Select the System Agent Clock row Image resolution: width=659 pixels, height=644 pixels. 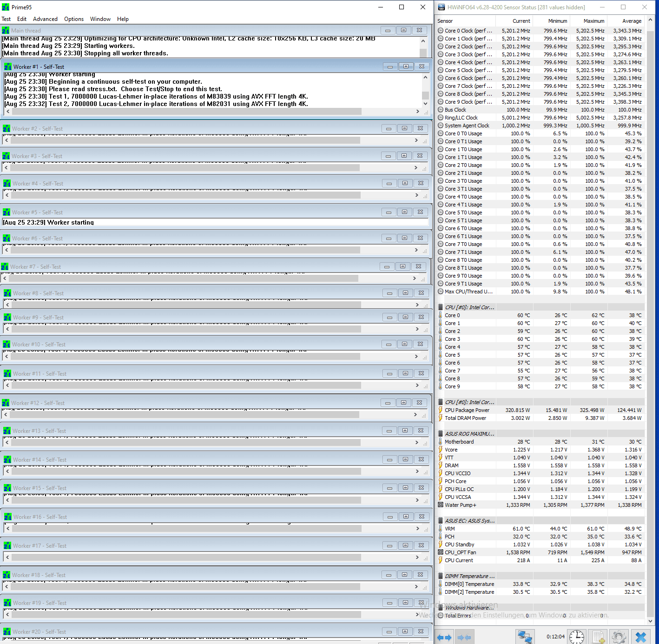coord(540,126)
